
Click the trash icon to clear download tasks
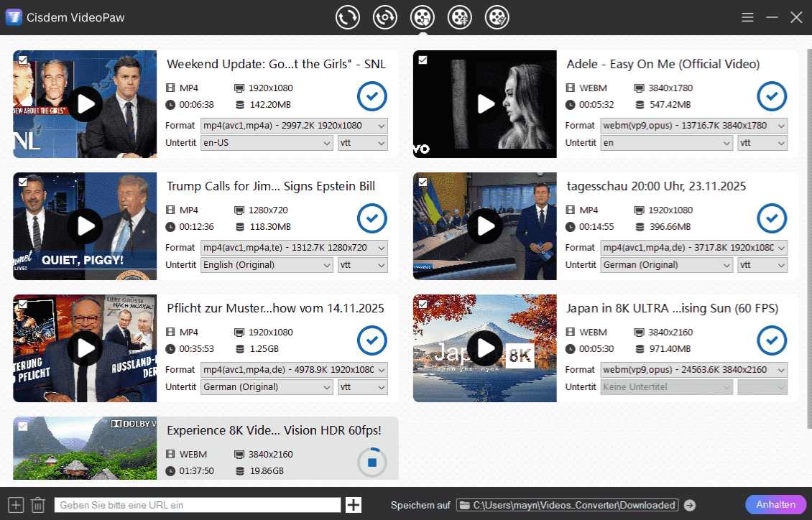[37, 505]
